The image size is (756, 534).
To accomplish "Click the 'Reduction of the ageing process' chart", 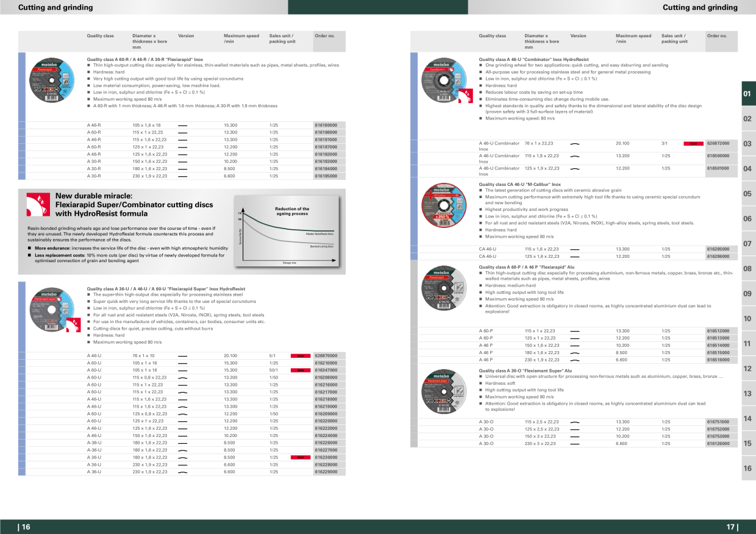I will pos(287,232).
